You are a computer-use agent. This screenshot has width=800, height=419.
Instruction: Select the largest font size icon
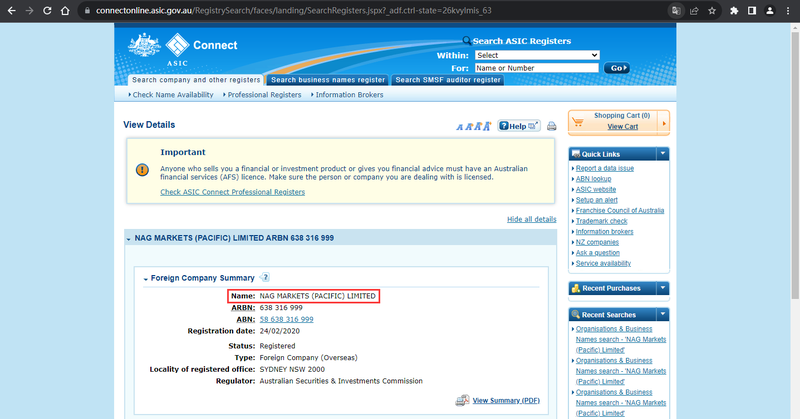click(487, 126)
